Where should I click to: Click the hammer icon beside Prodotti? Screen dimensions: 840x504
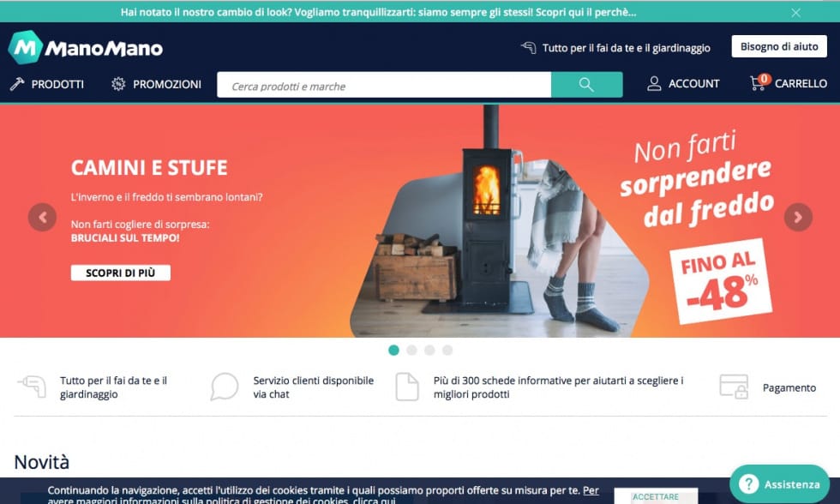(16, 84)
